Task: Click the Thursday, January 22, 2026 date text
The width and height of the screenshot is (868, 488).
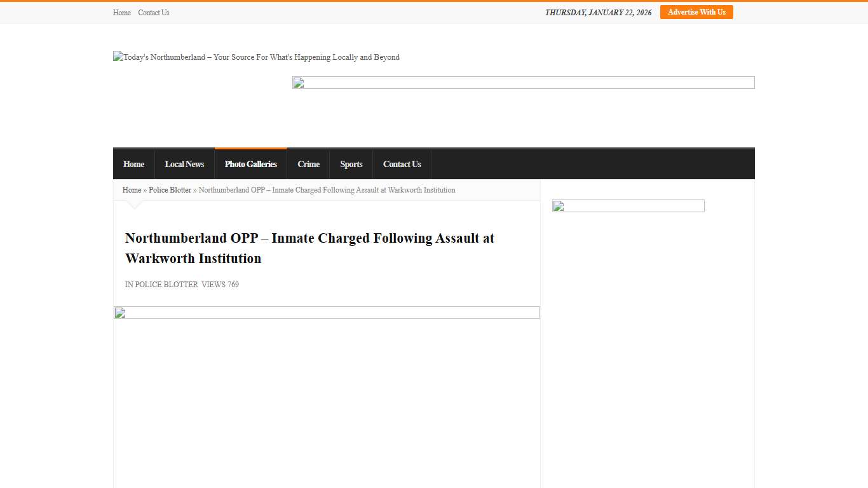Action: (598, 13)
